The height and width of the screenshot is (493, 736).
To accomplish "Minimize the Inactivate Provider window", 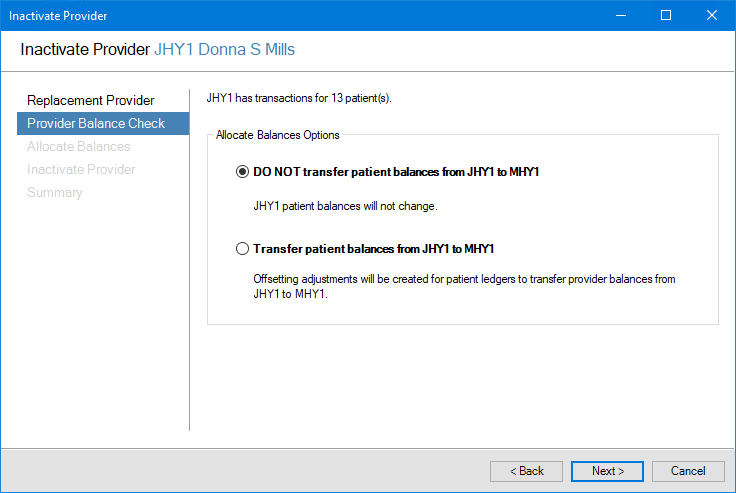I will pyautogui.click(x=620, y=16).
